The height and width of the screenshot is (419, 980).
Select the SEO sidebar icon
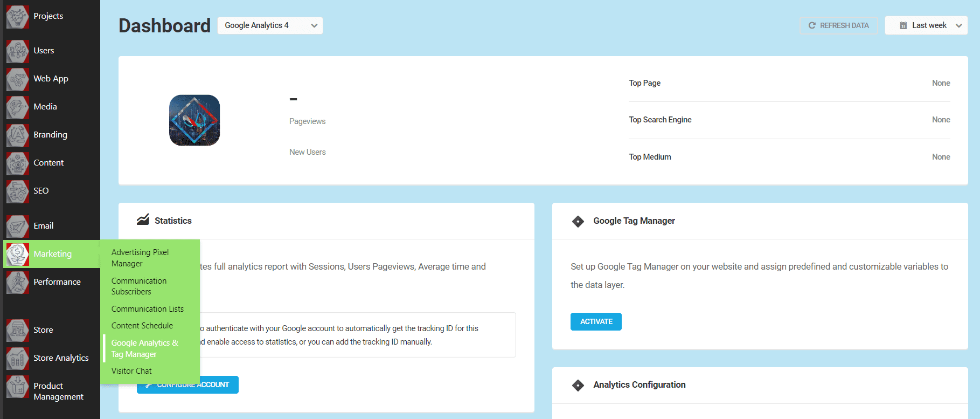[x=18, y=191]
